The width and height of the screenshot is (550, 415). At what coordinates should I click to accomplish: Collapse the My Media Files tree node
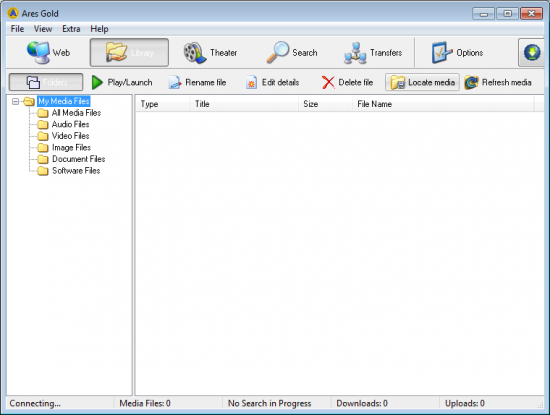click(15, 101)
